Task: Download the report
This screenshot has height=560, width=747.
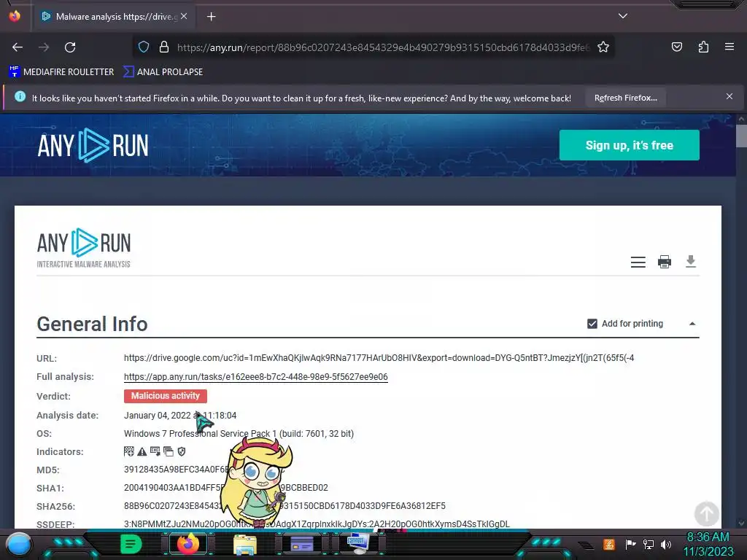Action: [690, 262]
